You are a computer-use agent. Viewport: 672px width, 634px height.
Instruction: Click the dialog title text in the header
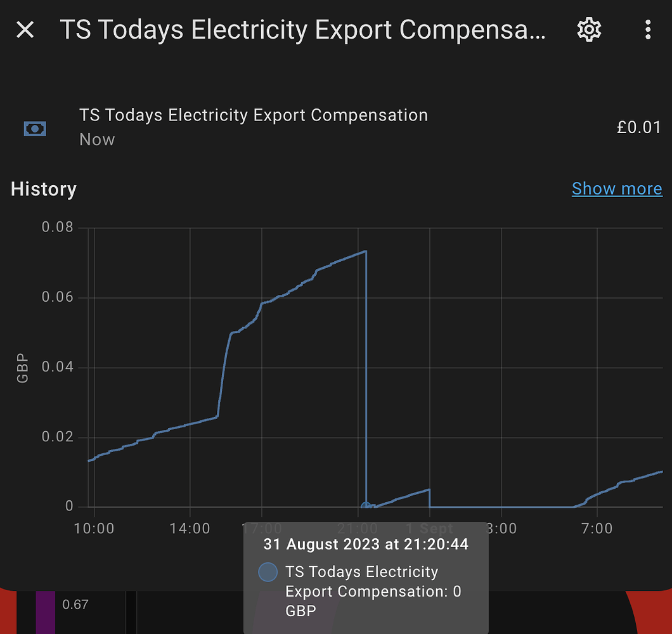point(302,30)
